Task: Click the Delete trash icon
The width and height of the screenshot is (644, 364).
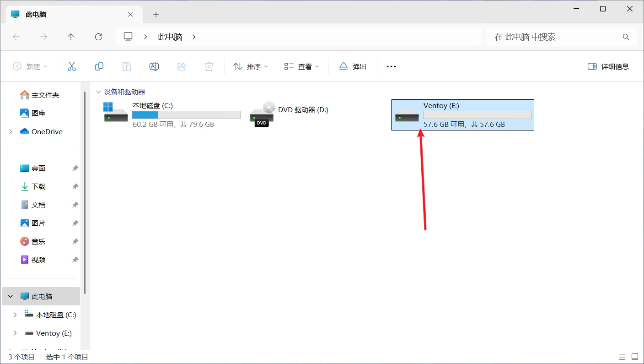Action: (209, 66)
